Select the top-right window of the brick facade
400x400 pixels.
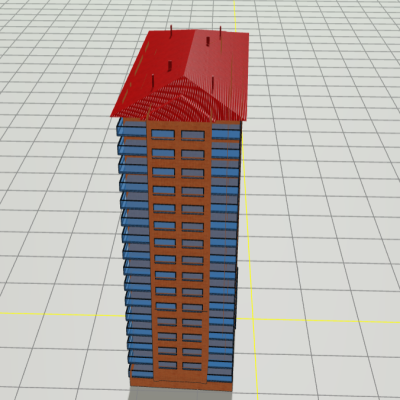tap(193, 135)
